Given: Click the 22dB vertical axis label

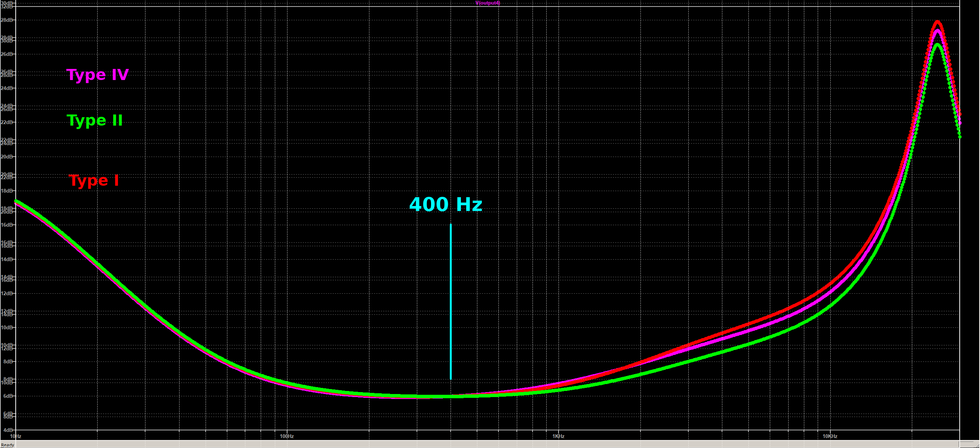Looking at the screenshot, I should pos(7,122).
